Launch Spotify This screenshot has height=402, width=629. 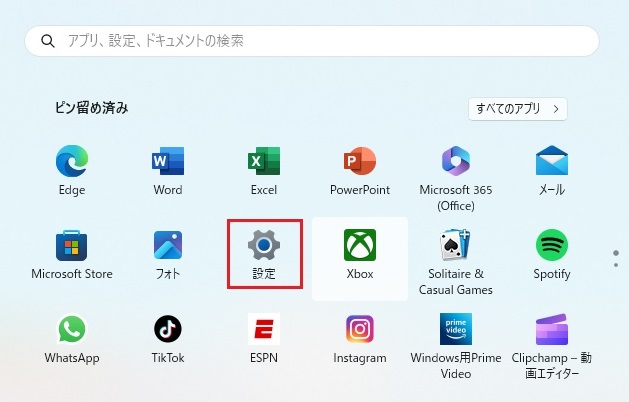click(x=552, y=255)
